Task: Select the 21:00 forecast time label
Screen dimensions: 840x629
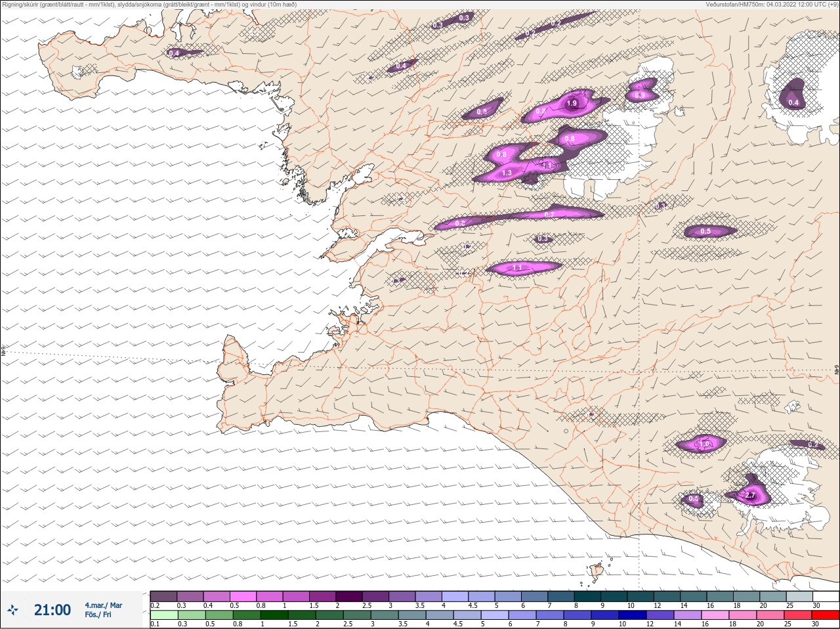Action: [x=52, y=610]
